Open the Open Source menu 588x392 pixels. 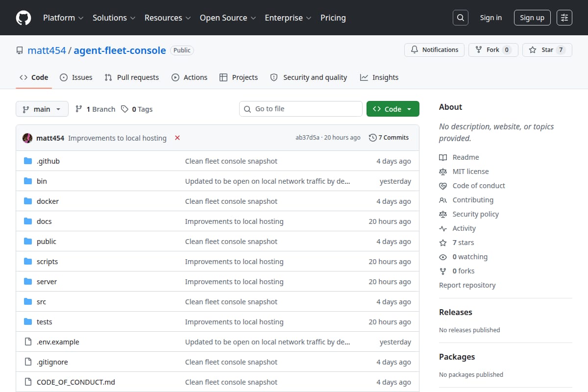click(228, 18)
